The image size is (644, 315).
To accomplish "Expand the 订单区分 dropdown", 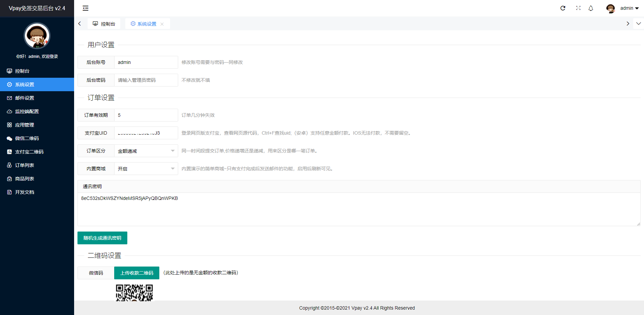I will pyautogui.click(x=146, y=151).
